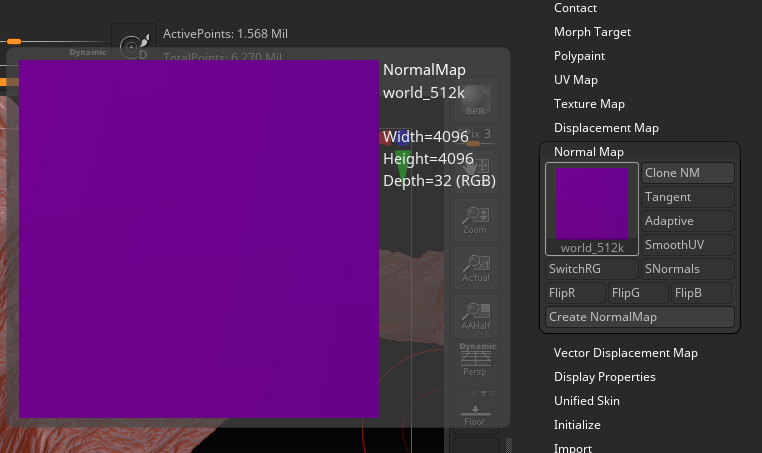This screenshot has width=762, height=453.
Task: Open the Unified Skin section
Action: (x=587, y=401)
